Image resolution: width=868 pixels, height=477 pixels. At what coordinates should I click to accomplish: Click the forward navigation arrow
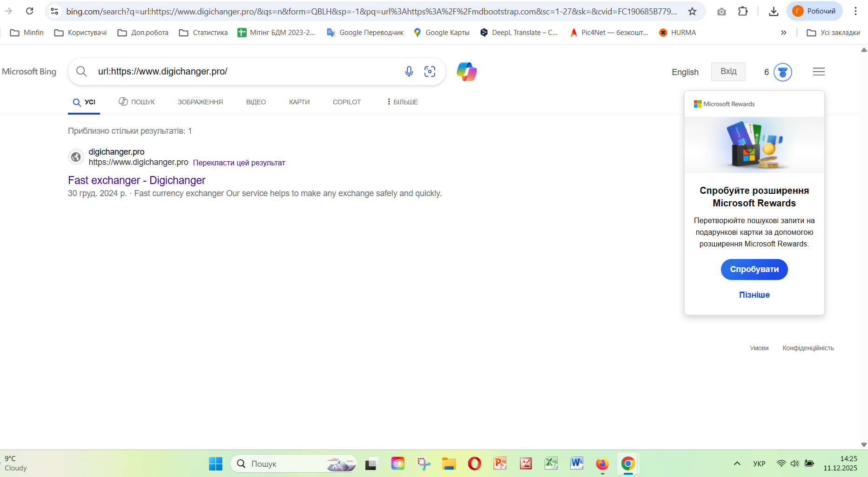point(8,11)
